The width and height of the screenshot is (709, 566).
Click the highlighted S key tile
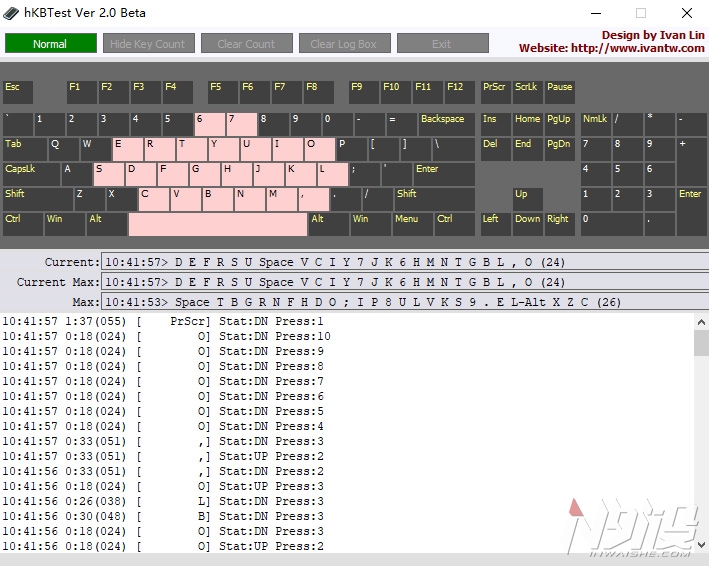pyautogui.click(x=109, y=174)
